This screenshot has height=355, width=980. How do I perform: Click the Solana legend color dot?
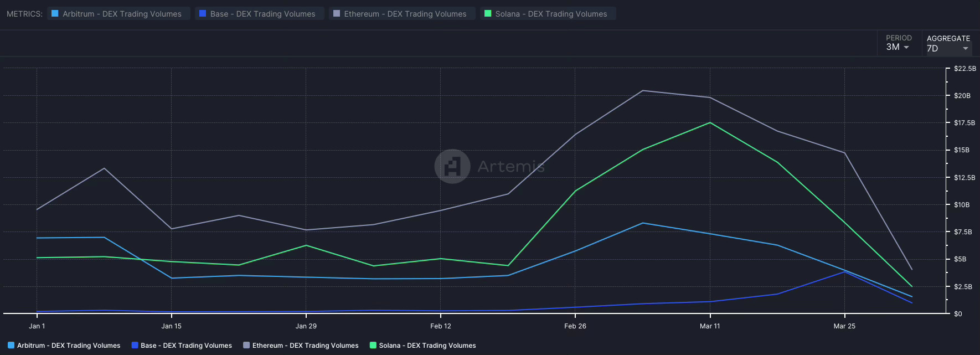[373, 346]
